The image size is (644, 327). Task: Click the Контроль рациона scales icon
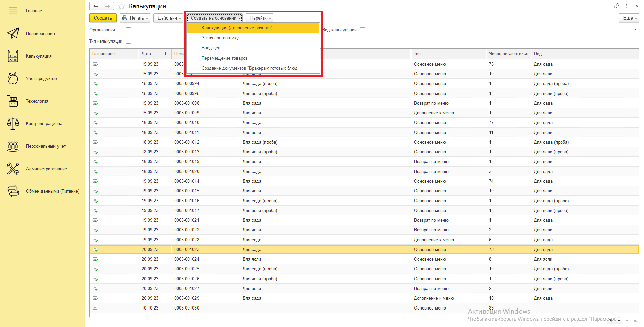(x=13, y=123)
